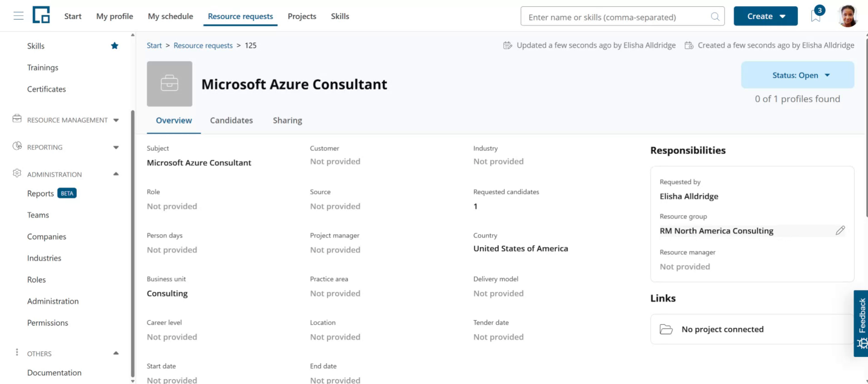
Task: Click the Updated edit-calendar icon
Action: tap(507, 46)
